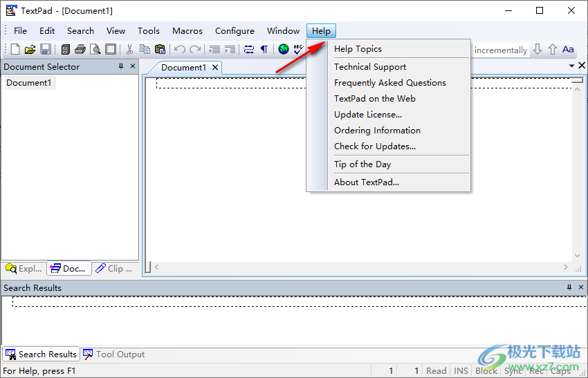Close the Document1 tab
The width and height of the screenshot is (588, 378).
215,68
